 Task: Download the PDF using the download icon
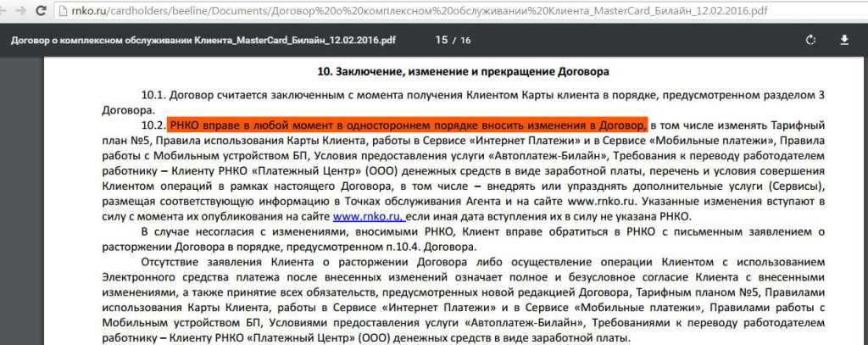coord(844,40)
